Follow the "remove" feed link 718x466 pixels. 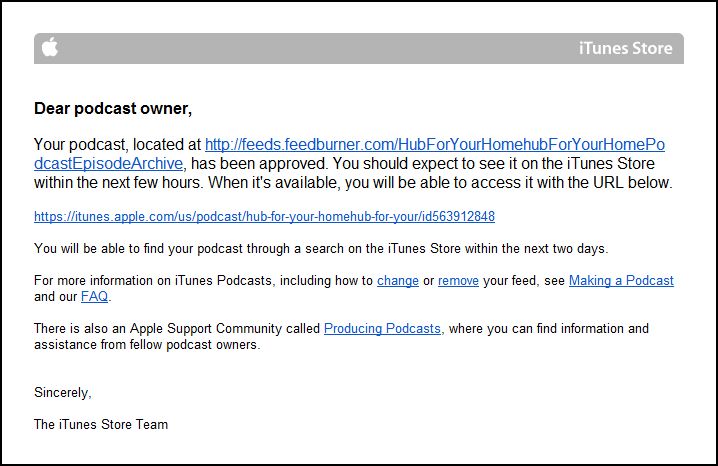(458, 281)
